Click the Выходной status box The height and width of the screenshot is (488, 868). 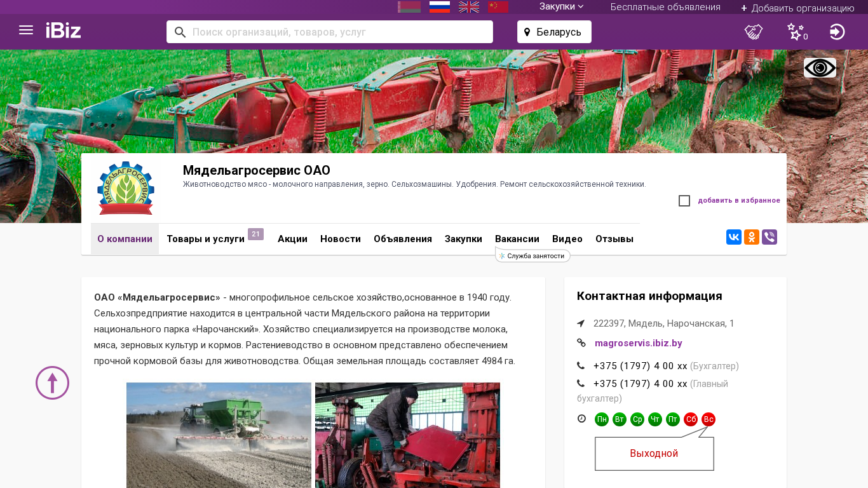click(x=654, y=454)
